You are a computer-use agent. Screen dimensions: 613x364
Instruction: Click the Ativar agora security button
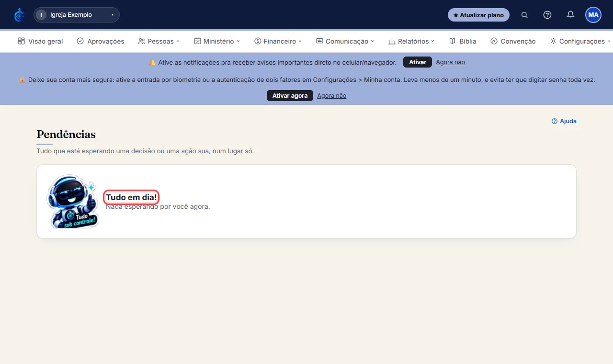coord(290,96)
